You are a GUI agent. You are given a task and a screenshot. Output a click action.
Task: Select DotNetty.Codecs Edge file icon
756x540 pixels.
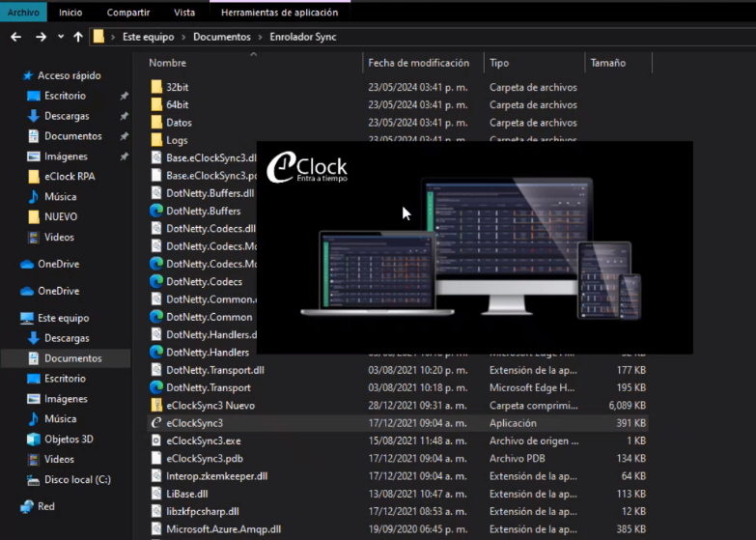(x=156, y=281)
